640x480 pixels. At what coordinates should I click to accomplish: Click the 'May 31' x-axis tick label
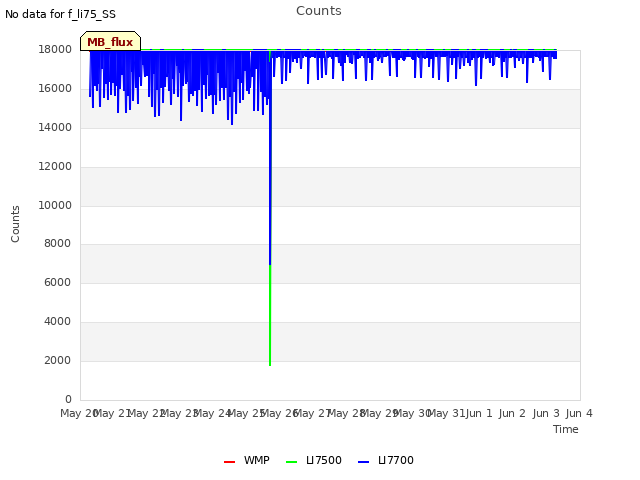pyautogui.click(x=446, y=413)
